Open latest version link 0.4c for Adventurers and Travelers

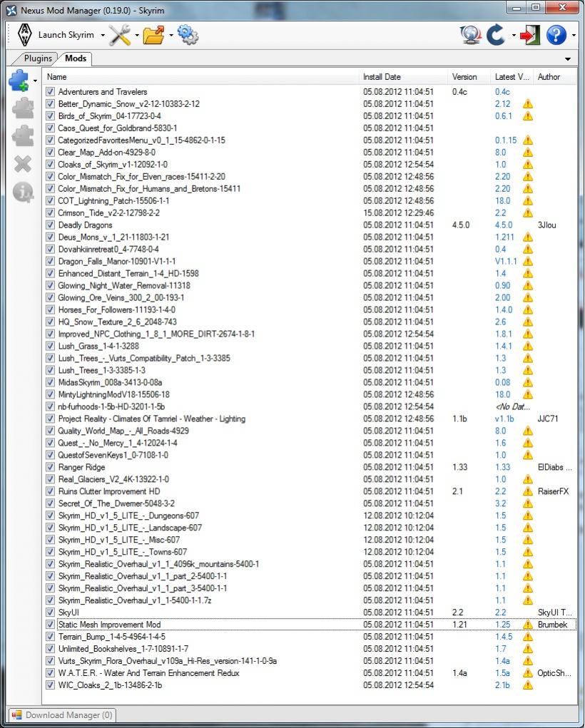(502, 92)
